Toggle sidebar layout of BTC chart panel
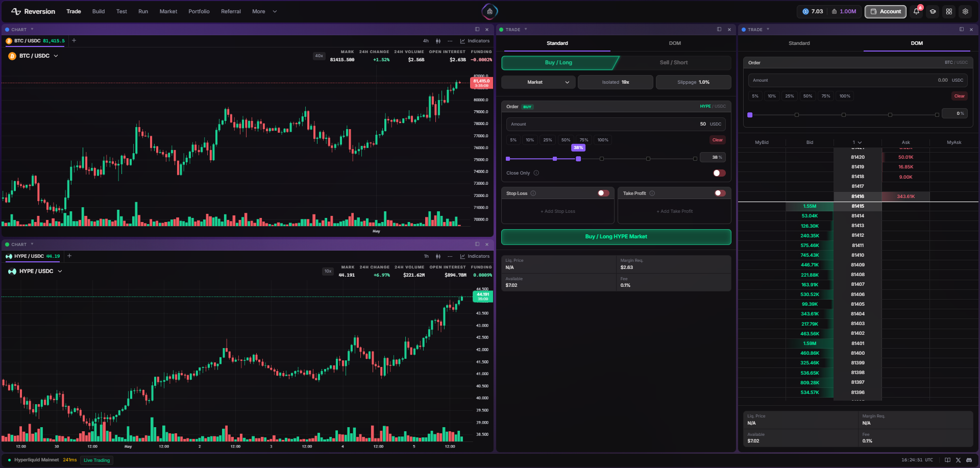The height and width of the screenshot is (468, 980). pos(477,29)
